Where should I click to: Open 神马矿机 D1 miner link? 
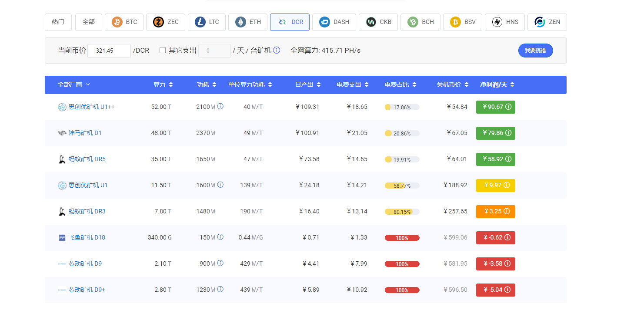(85, 133)
